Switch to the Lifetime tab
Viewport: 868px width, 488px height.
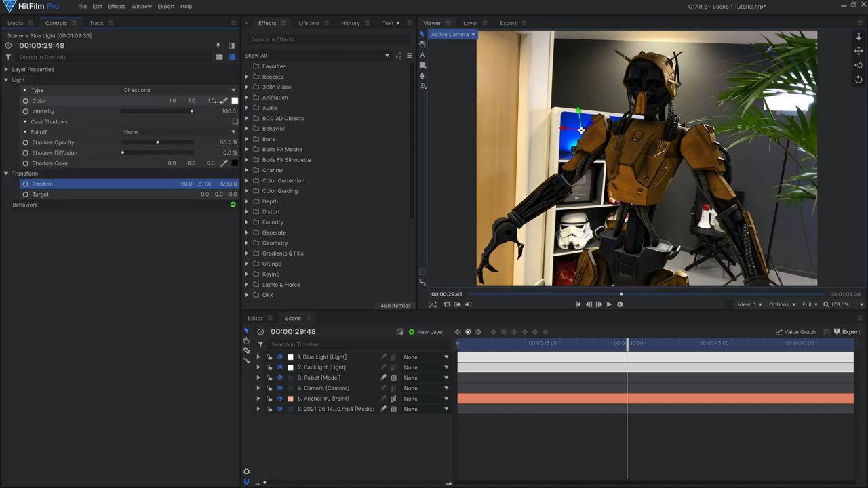309,23
